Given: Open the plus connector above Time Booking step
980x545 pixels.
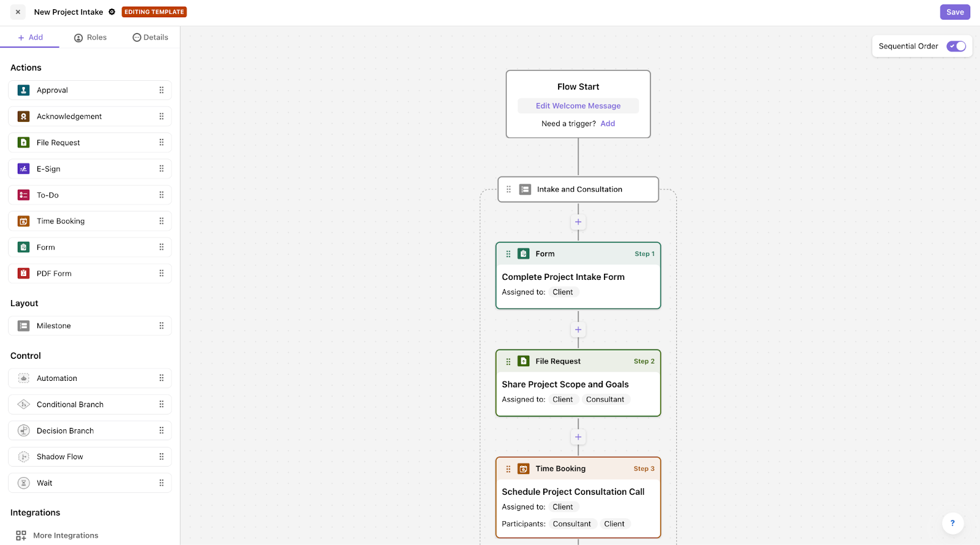Looking at the screenshot, I should [x=578, y=437].
